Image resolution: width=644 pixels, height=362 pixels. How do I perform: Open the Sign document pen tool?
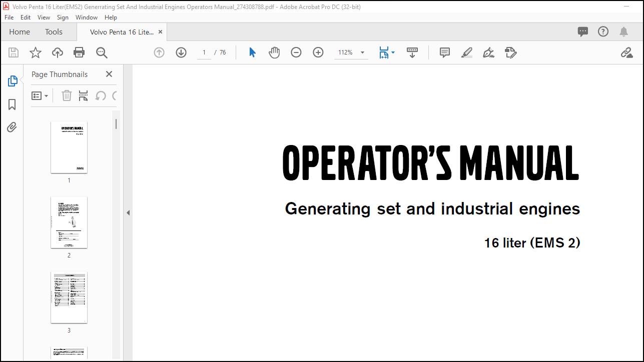click(x=489, y=52)
